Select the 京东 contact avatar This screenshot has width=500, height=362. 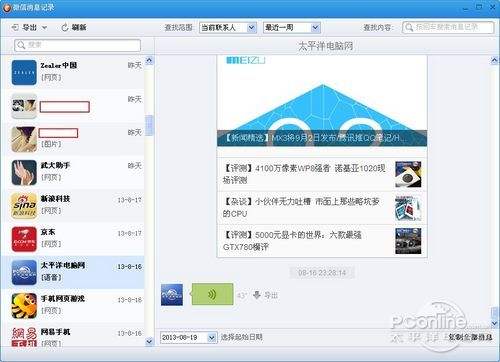point(24,239)
